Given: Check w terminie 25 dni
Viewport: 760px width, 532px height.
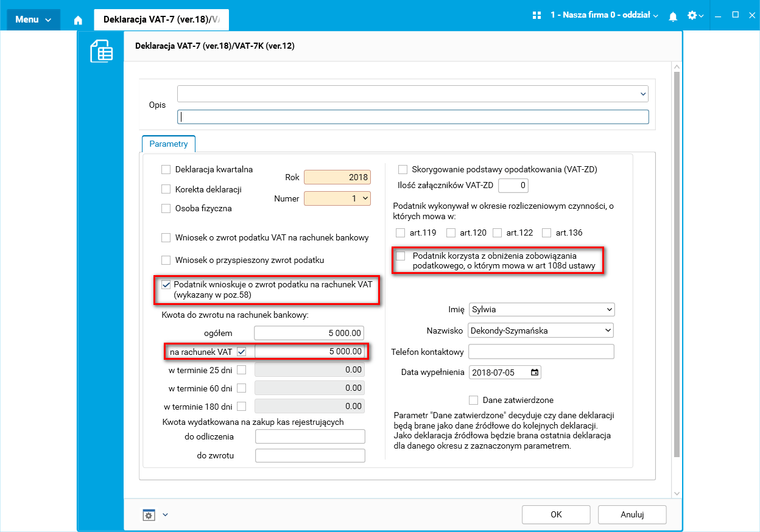Looking at the screenshot, I should pyautogui.click(x=242, y=370).
